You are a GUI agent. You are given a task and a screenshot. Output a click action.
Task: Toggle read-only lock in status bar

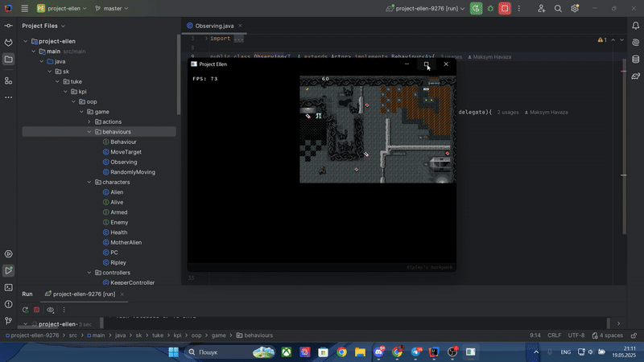tap(634, 335)
